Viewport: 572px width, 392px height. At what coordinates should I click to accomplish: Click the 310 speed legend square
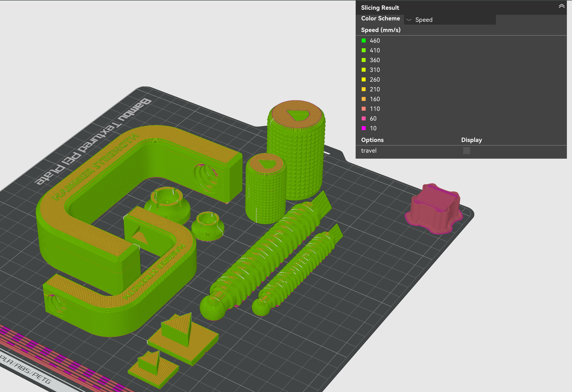(x=364, y=70)
